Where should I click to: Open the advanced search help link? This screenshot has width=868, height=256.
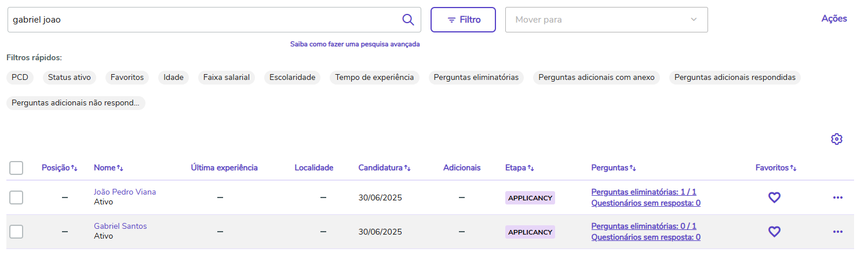click(355, 44)
